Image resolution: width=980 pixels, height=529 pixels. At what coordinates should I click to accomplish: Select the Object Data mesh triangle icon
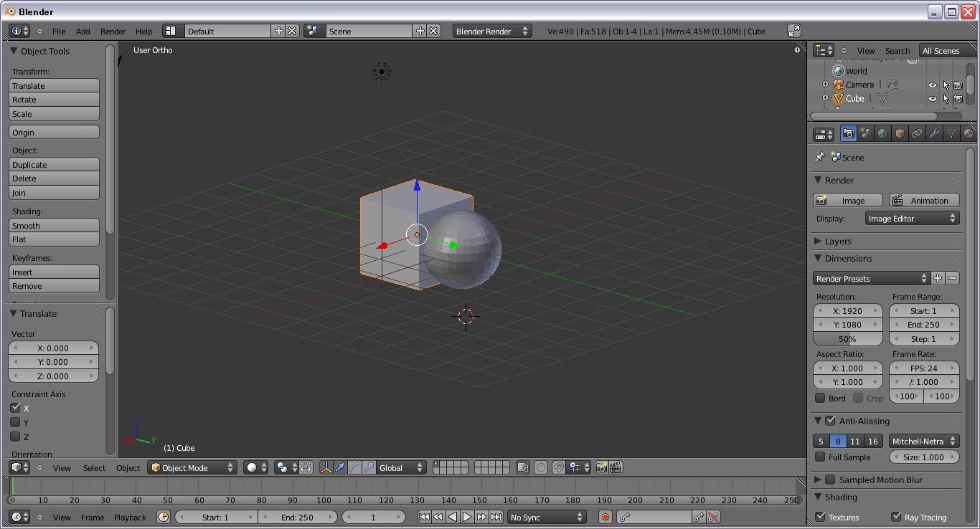(x=951, y=133)
